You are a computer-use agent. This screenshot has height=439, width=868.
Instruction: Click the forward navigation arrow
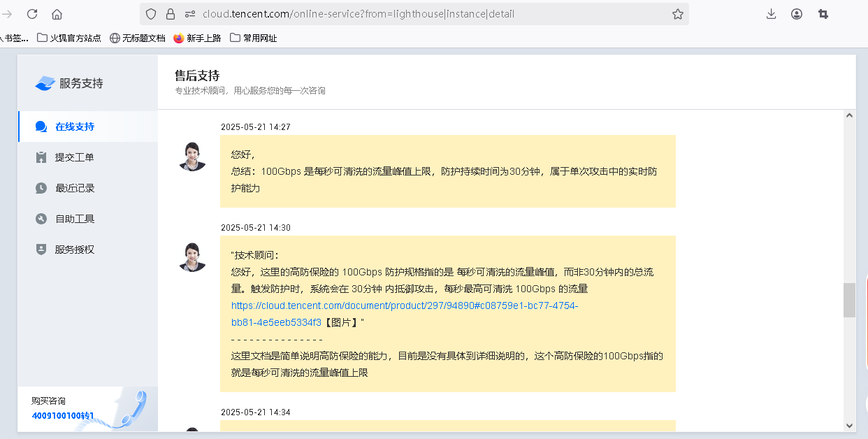tap(7, 14)
